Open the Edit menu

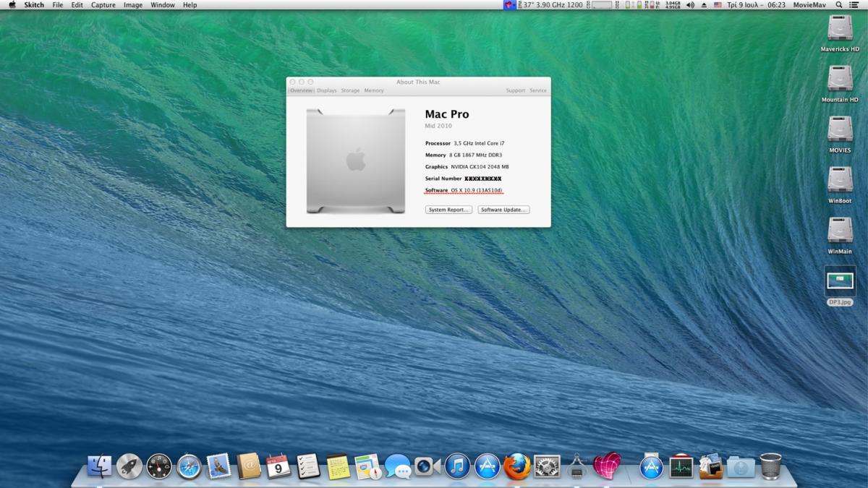77,5
